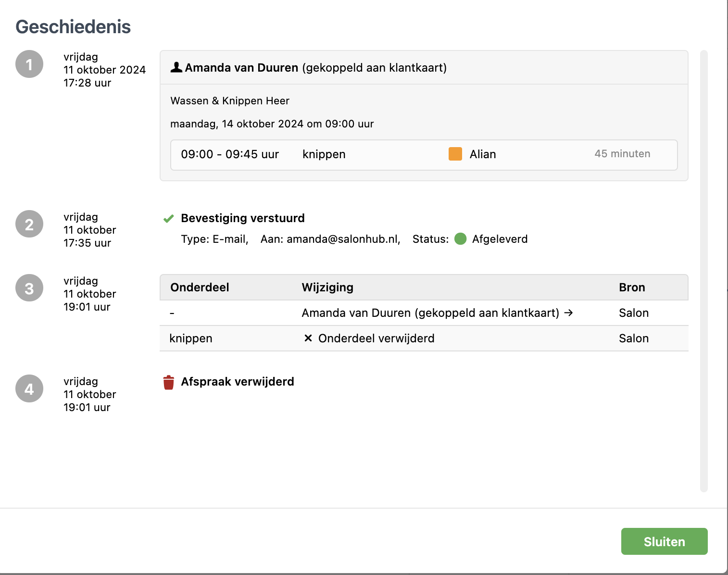This screenshot has height=575, width=728.
Task: Click the Bron column header
Action: click(631, 287)
